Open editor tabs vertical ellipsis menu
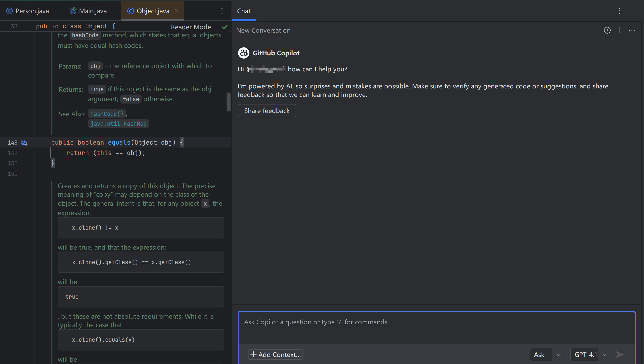The height and width of the screenshot is (364, 644). 222,11
